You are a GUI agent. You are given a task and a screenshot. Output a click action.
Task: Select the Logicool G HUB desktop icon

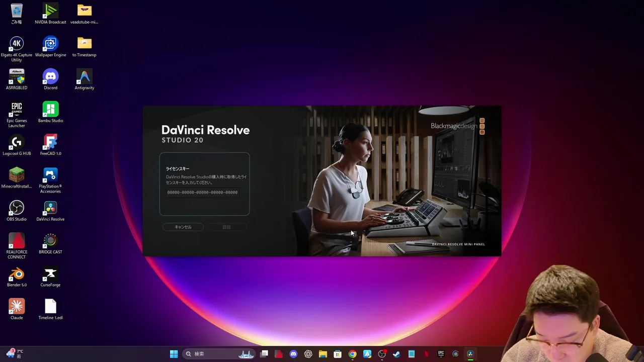(x=17, y=145)
